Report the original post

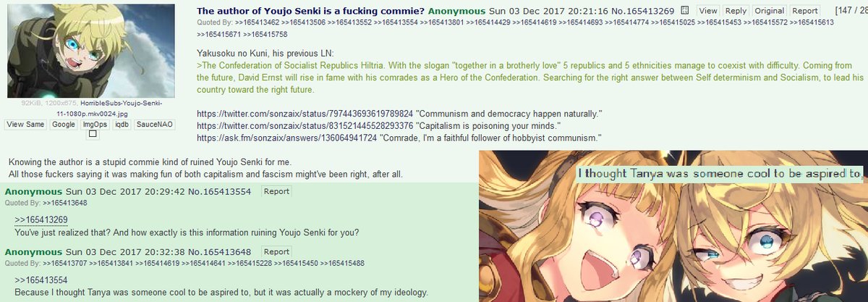(x=805, y=11)
